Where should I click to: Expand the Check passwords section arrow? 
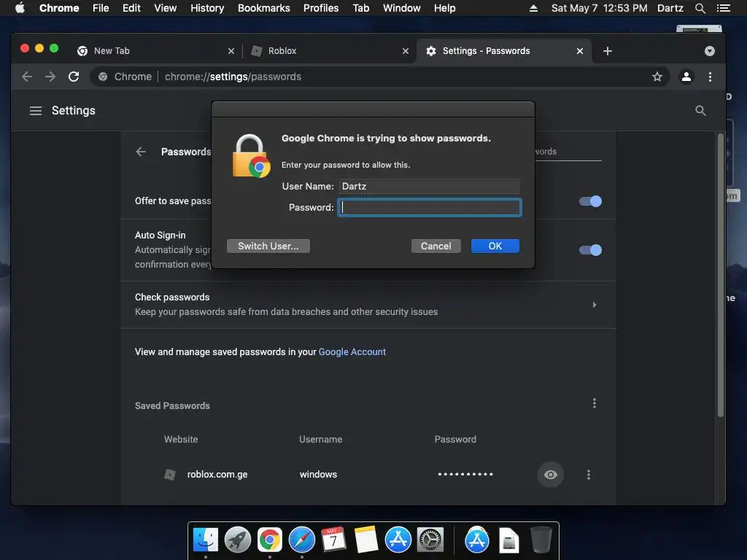point(594,305)
